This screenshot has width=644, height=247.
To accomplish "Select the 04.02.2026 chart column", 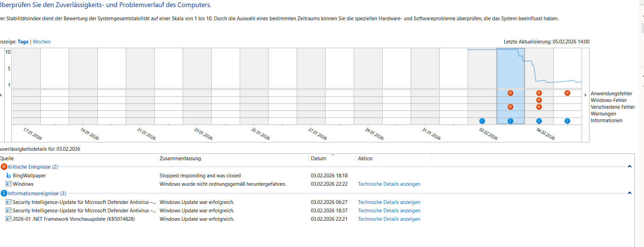I will point(539,86).
